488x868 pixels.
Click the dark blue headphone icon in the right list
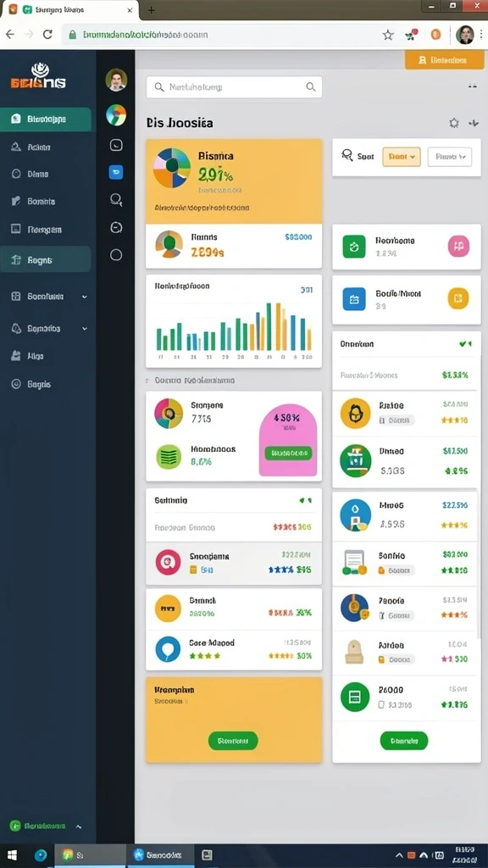tap(355, 607)
